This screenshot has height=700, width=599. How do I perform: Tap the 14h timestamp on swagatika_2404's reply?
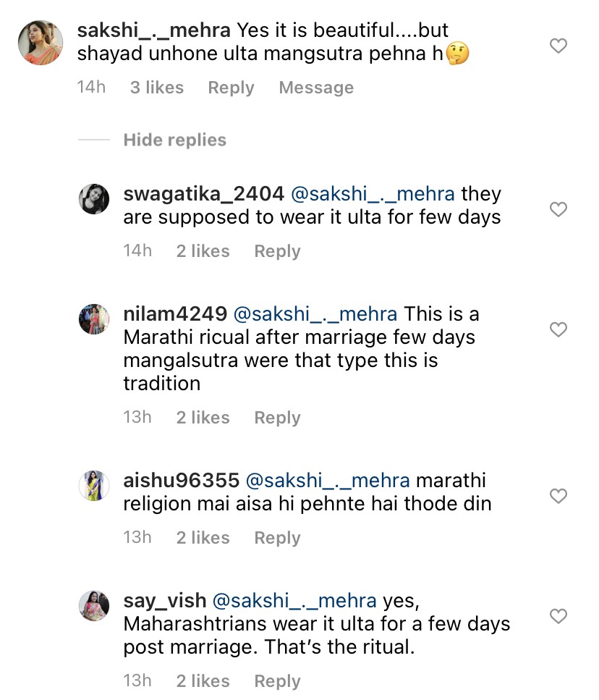click(x=137, y=250)
